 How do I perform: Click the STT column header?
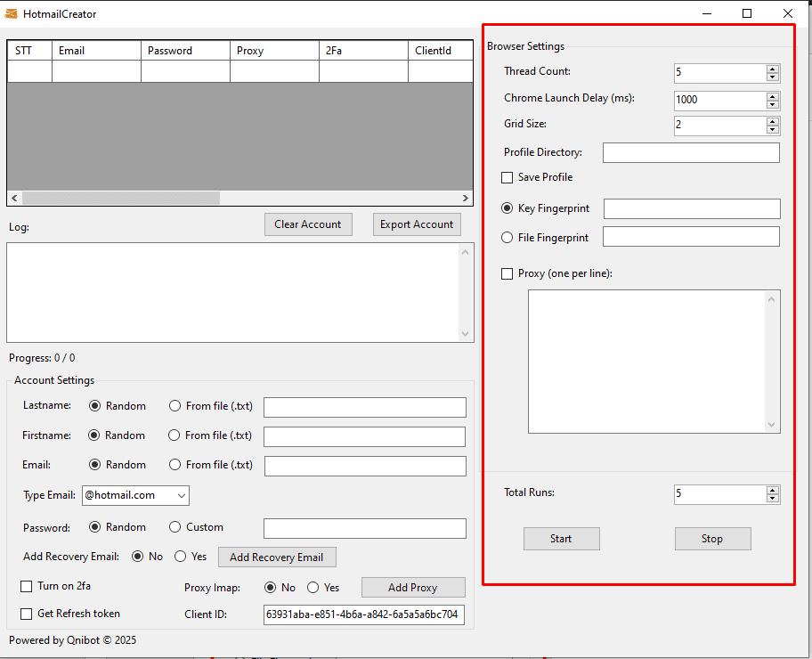click(29, 51)
